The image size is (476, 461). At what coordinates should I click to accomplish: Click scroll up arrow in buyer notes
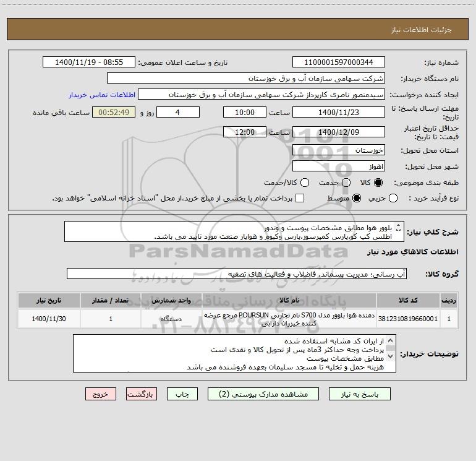tap(391, 341)
